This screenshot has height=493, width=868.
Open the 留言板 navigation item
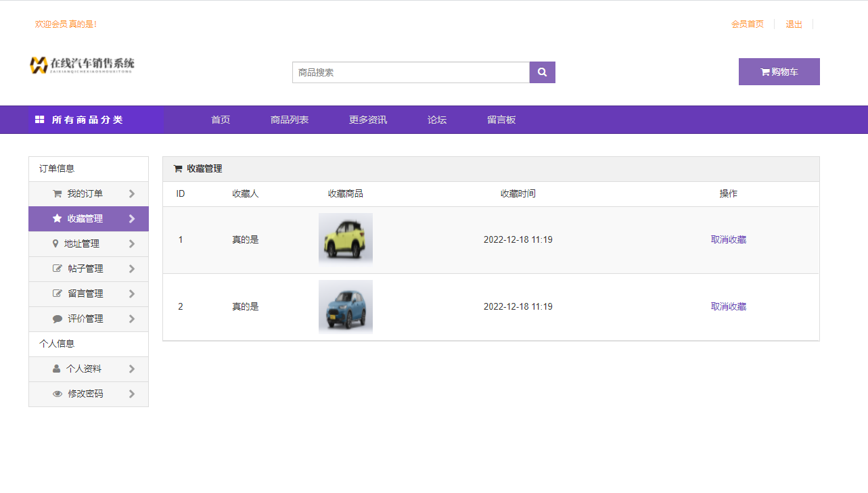(x=501, y=120)
